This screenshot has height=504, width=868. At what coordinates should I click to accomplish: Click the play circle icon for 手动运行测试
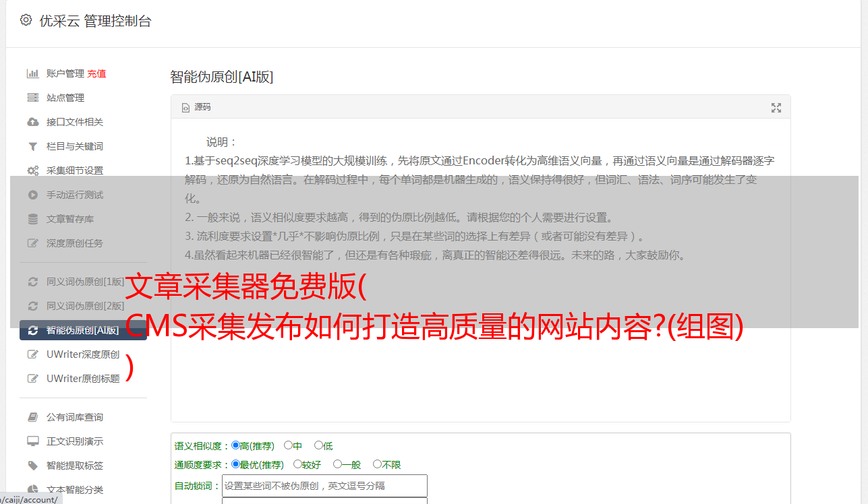click(32, 195)
